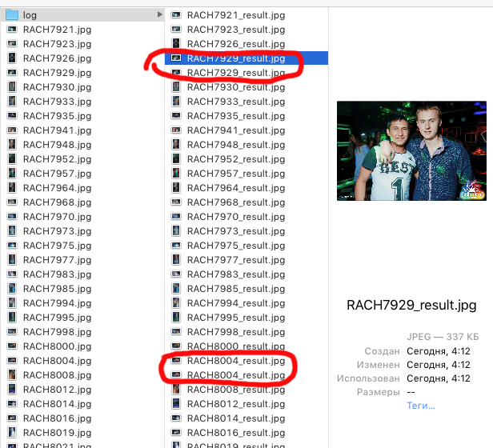Image resolution: width=493 pixels, height=448 pixels.
Task: Select the highlighted RACH7929_result.jpg row
Action: (246, 58)
